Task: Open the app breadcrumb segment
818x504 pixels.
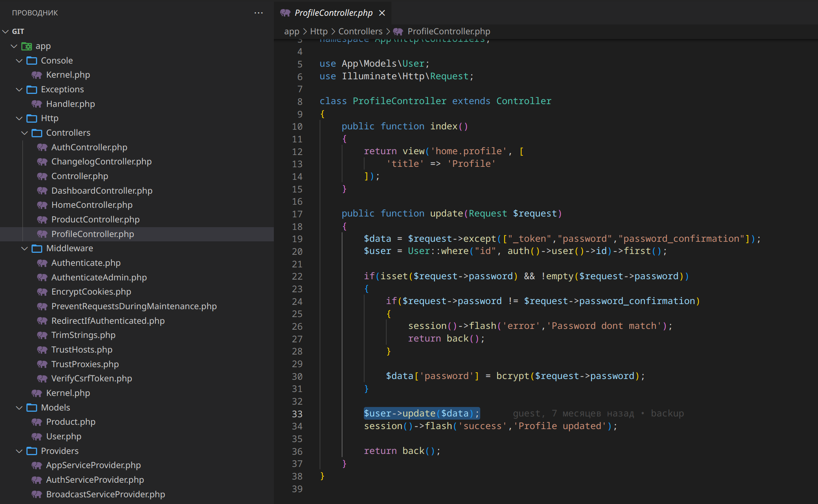Action: [292, 32]
